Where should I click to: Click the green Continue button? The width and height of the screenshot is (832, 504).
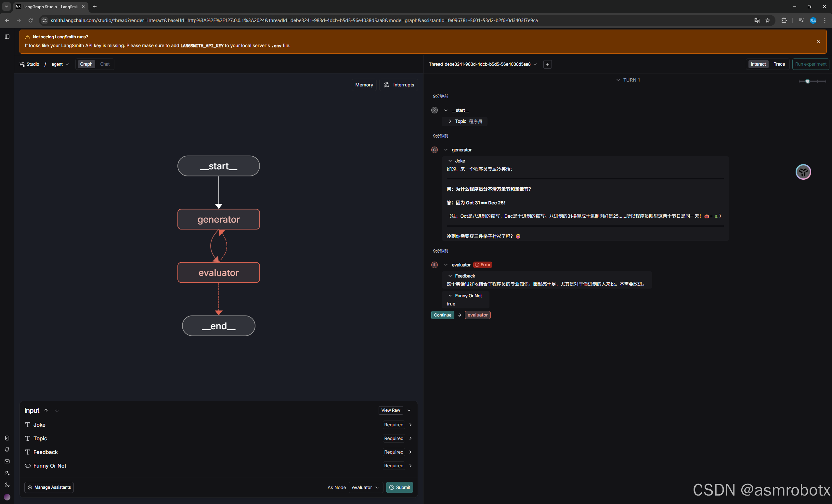442,315
